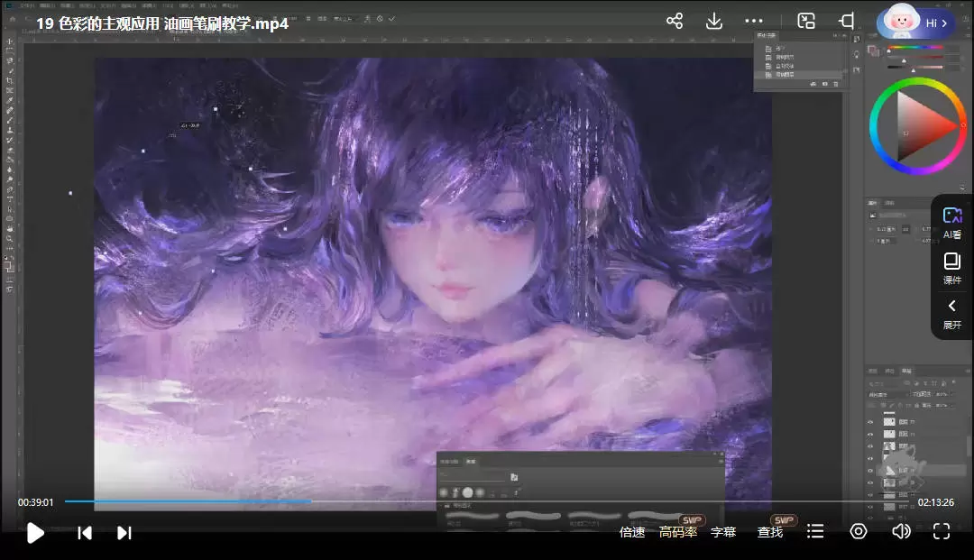The image size is (974, 560).
Task: Open the Hi assistant avatar button
Action: (x=916, y=23)
